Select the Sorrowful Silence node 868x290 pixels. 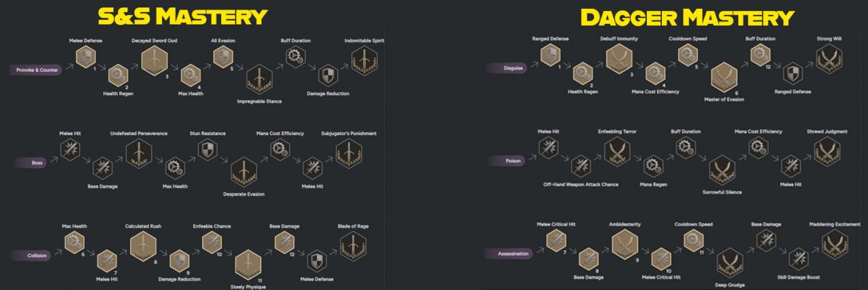722,170
